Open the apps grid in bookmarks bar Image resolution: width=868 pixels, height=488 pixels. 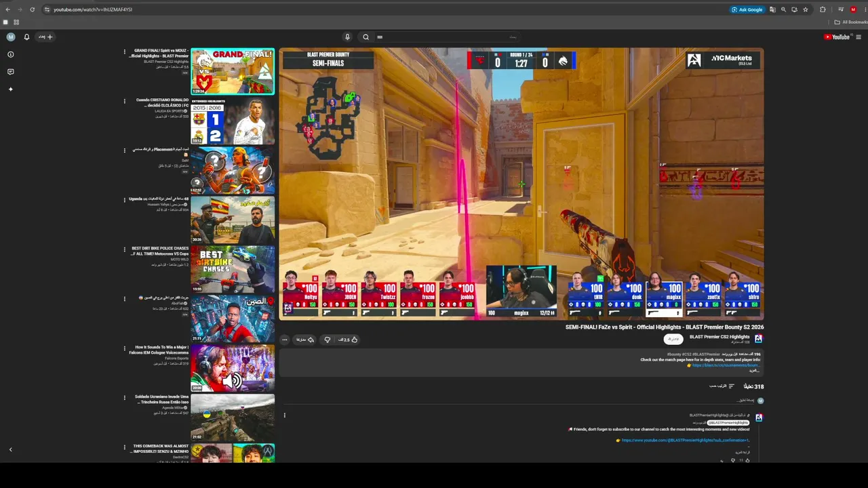16,22
